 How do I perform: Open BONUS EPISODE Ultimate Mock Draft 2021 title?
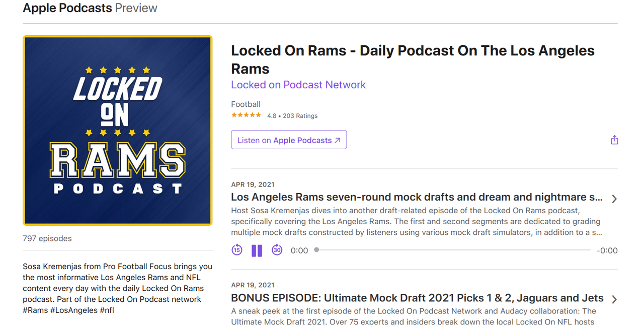pyautogui.click(x=417, y=298)
